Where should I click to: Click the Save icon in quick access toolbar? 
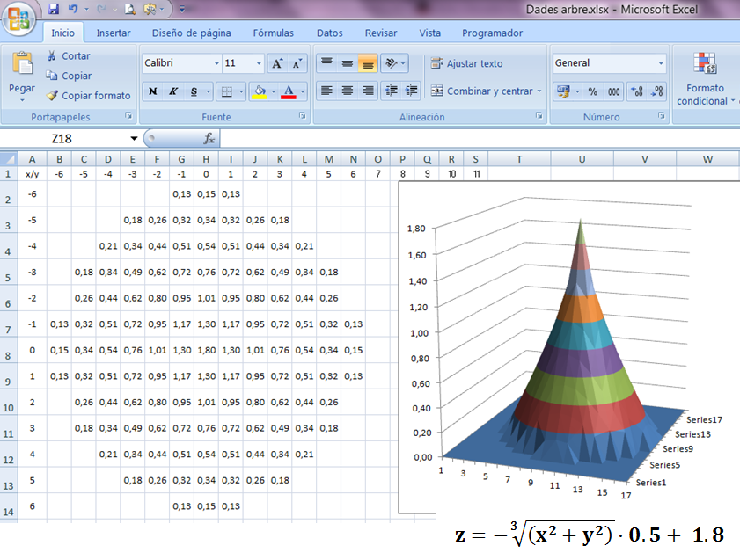pos(54,9)
